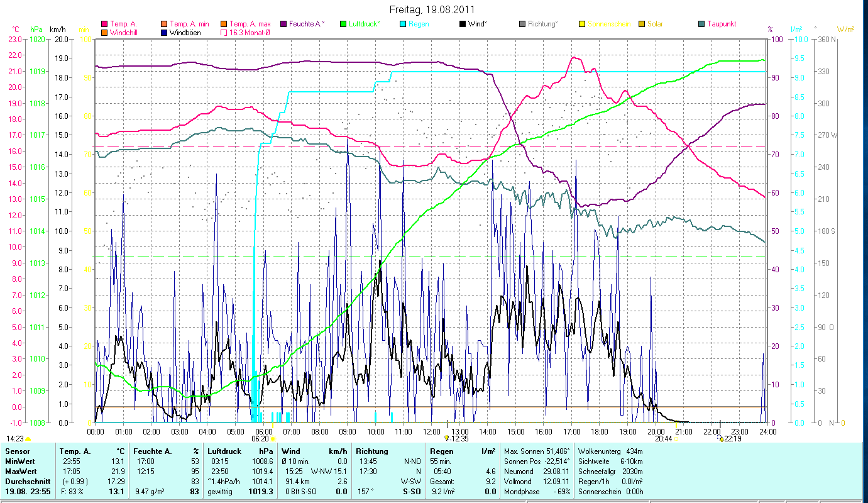Click the sunrise marker at 06:20
This screenshot has height=503, width=868.
coord(273,438)
